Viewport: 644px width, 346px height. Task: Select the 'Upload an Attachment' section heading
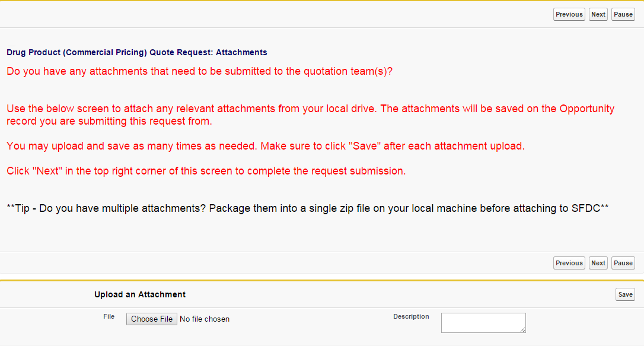click(140, 294)
